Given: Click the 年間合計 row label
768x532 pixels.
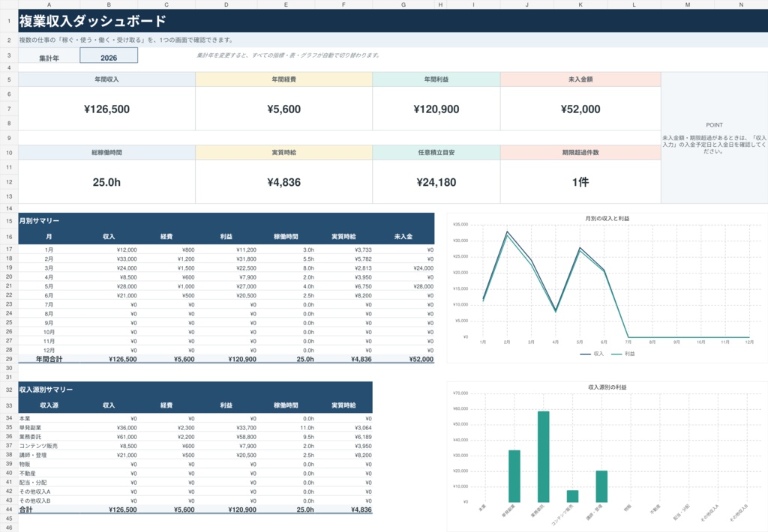Looking at the screenshot, I should (49, 359).
